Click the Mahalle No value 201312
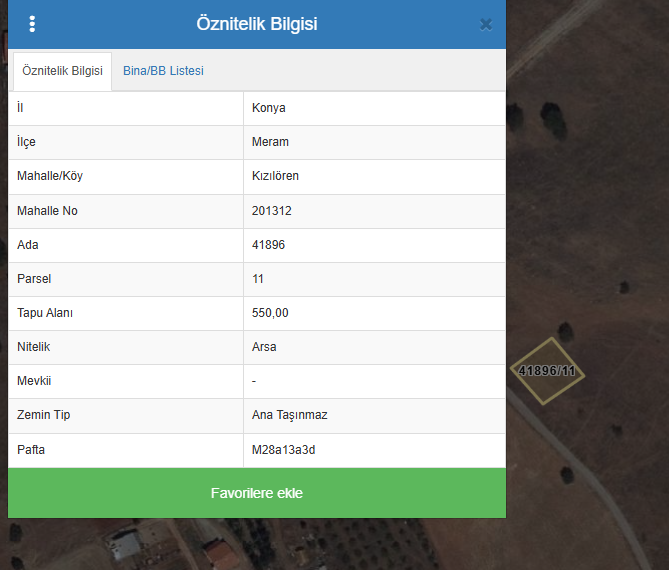This screenshot has width=669, height=570. pyautogui.click(x=272, y=211)
